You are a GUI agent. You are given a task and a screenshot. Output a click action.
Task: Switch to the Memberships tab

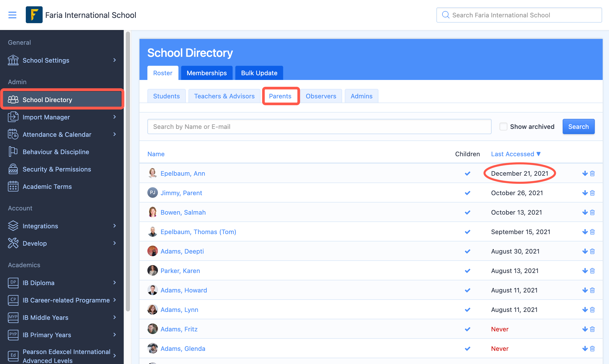[x=207, y=73]
